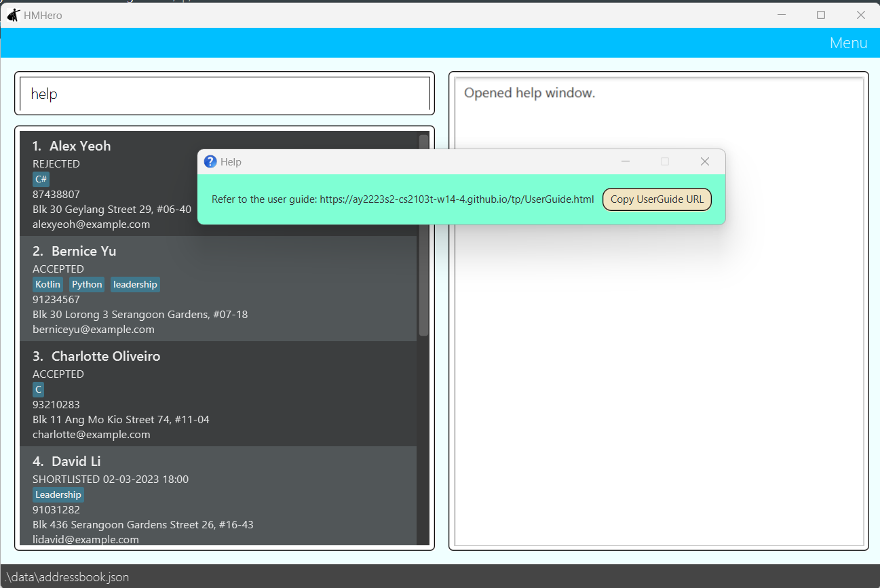The image size is (880, 588).
Task: Click the C# tag on Alex Yeoh
Action: tap(41, 179)
